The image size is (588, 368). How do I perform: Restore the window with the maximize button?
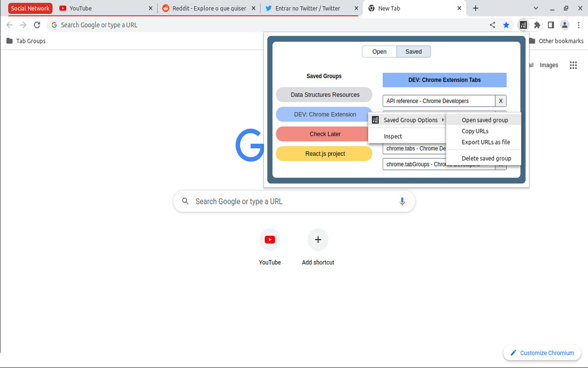pyautogui.click(x=566, y=8)
